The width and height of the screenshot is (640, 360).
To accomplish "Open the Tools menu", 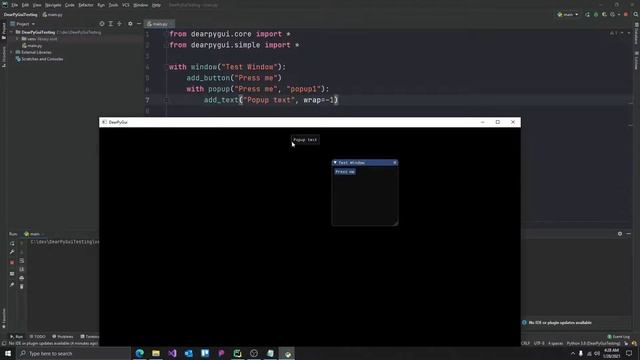I will tap(113, 5).
